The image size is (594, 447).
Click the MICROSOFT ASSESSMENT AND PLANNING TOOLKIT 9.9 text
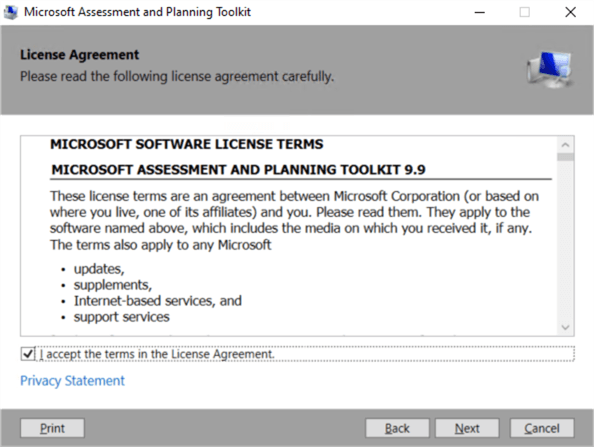point(238,170)
